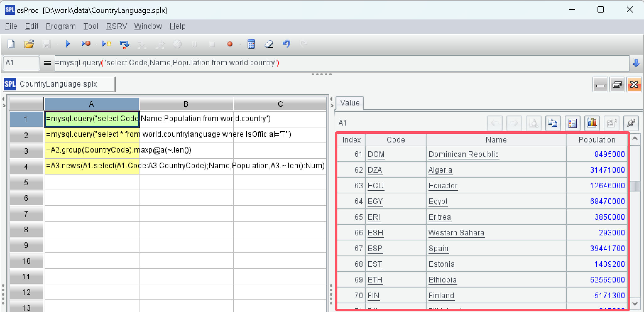This screenshot has height=312, width=644.
Task: Switch to the CountryLanguage.splx tab
Action: coord(58,84)
